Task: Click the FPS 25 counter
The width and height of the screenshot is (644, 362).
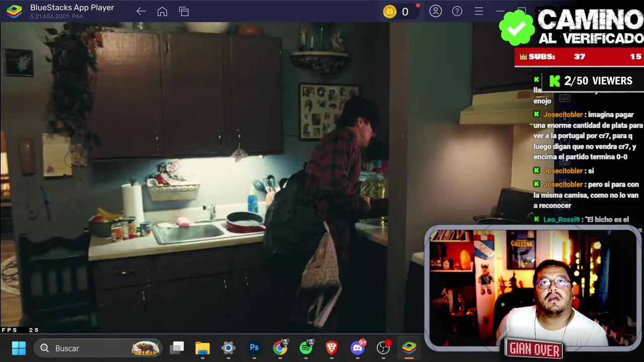Action: point(20,330)
